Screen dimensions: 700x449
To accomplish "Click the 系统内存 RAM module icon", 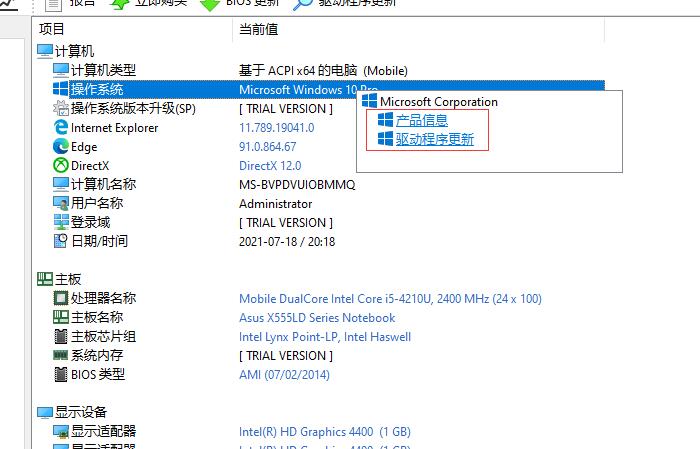I will coord(61,355).
